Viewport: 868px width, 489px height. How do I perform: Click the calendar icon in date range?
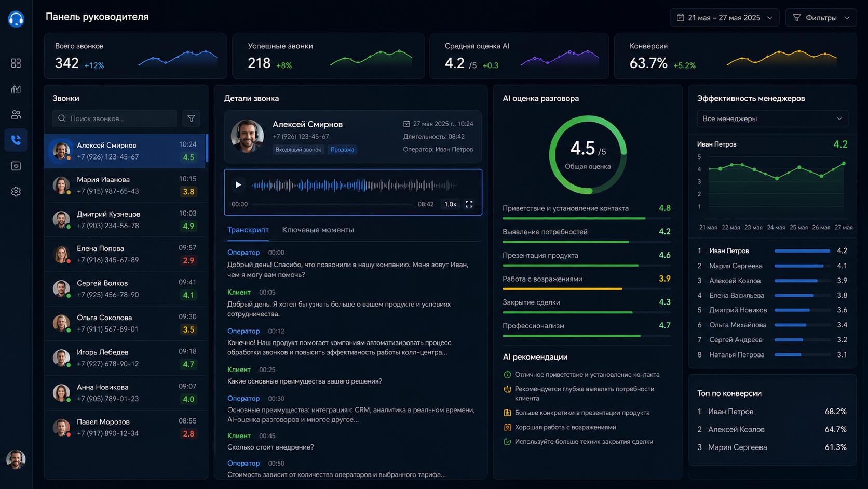tap(680, 18)
